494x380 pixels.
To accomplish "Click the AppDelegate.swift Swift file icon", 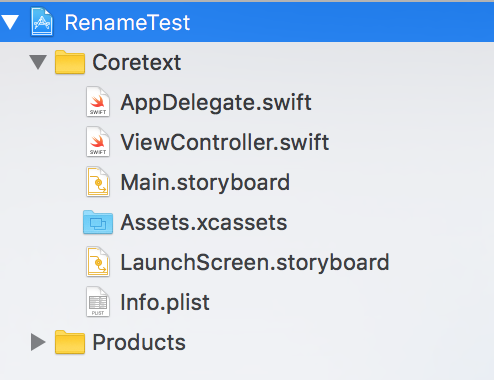I will [x=98, y=102].
